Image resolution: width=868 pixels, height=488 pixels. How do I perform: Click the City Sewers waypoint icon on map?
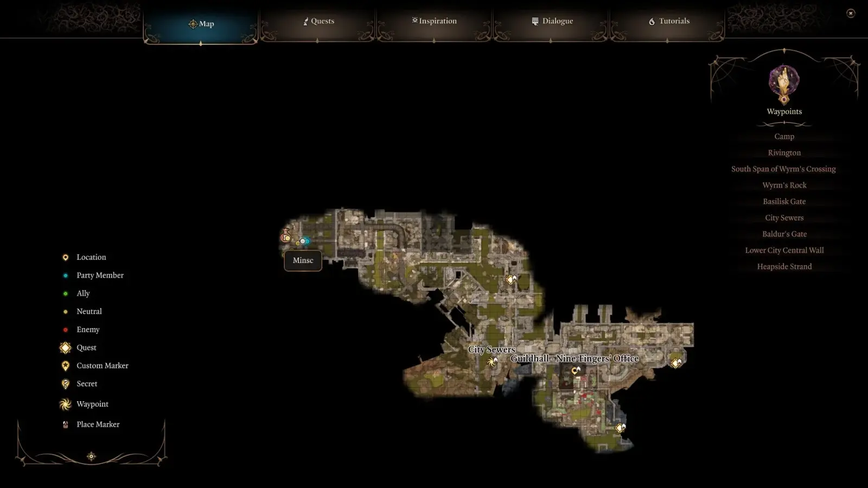492,361
